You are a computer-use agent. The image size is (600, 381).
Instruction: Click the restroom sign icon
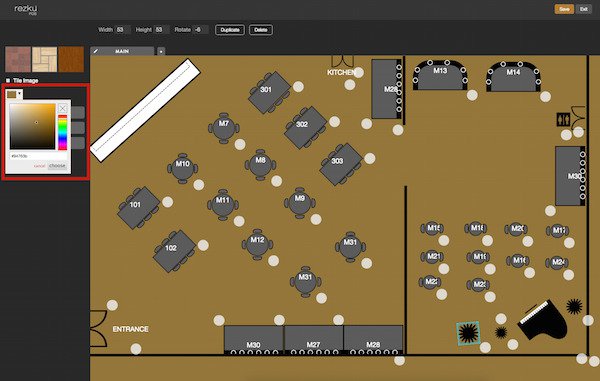click(x=563, y=120)
